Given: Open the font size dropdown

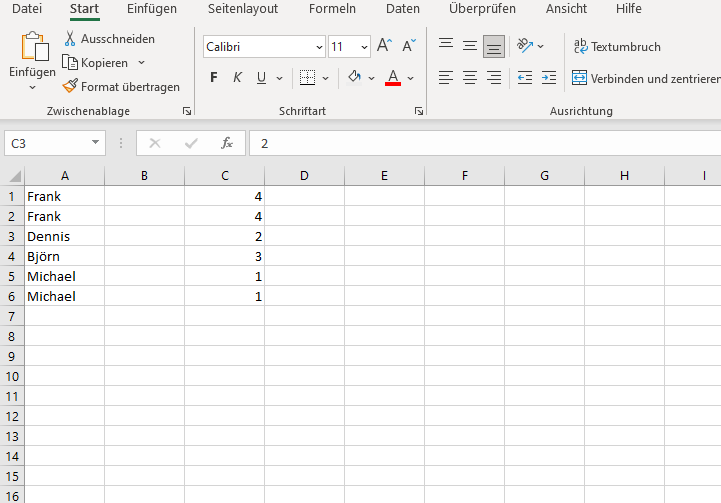Looking at the screenshot, I should (363, 47).
